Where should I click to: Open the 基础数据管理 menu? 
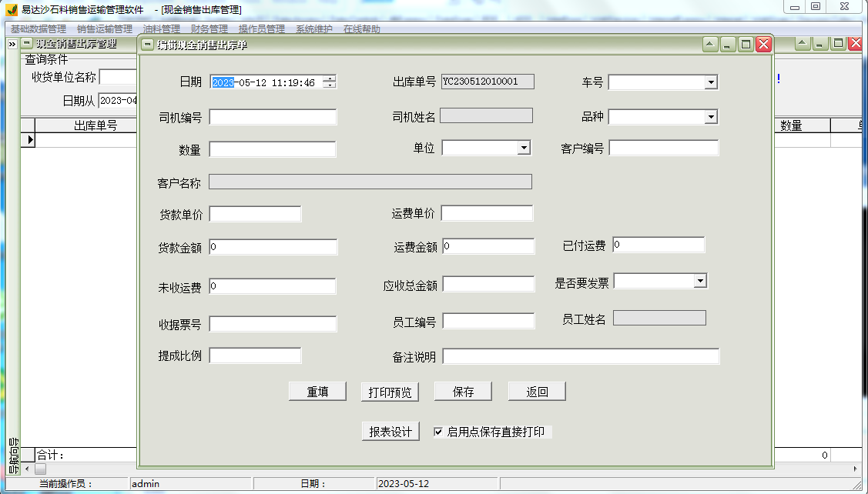[x=39, y=28]
